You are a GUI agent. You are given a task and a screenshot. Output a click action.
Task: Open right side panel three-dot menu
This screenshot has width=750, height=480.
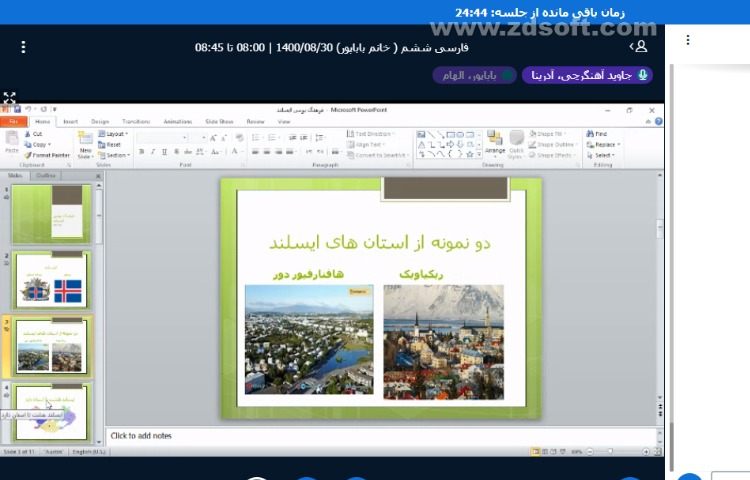coord(688,40)
